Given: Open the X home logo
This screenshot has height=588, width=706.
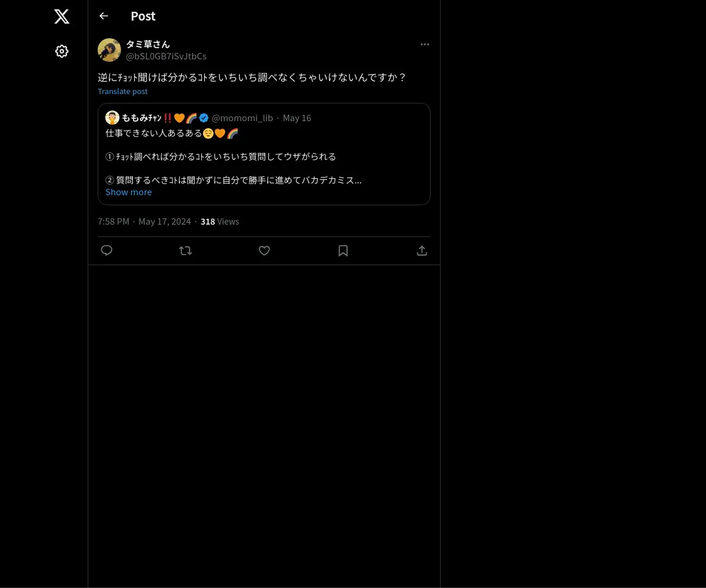Looking at the screenshot, I should [62, 16].
